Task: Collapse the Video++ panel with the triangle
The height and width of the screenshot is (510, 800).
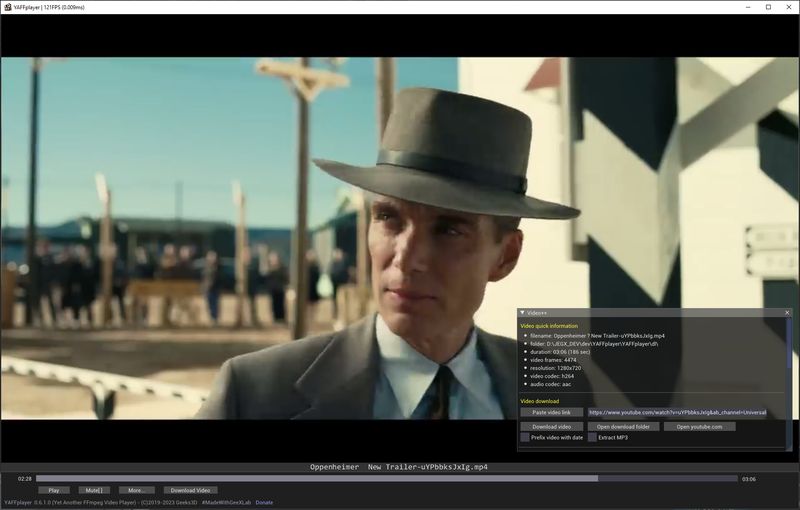Action: click(x=522, y=312)
